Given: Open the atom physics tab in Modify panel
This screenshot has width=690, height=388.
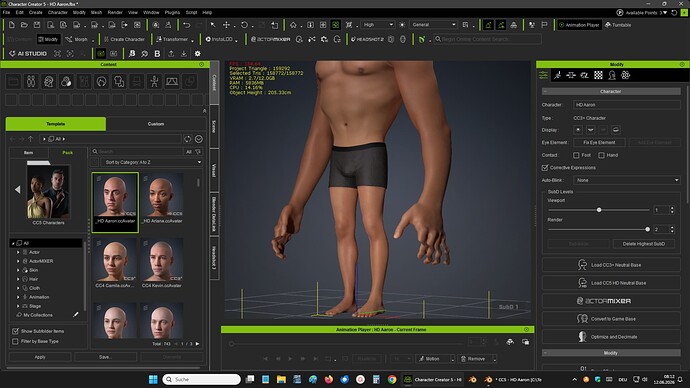Looking at the screenshot, I should pyautogui.click(x=625, y=76).
